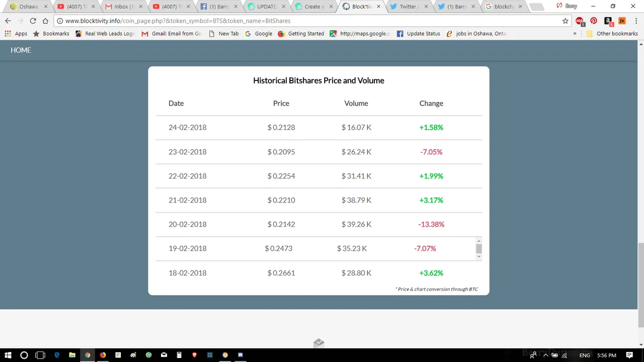Open the Windows Start menu
Viewport: 644px width, 362px height.
click(8, 355)
